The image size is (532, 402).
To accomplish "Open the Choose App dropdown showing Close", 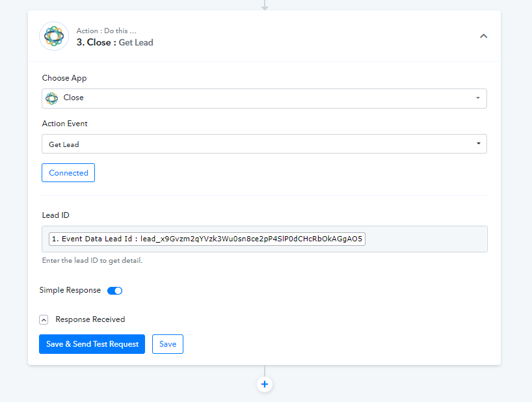I will click(264, 98).
